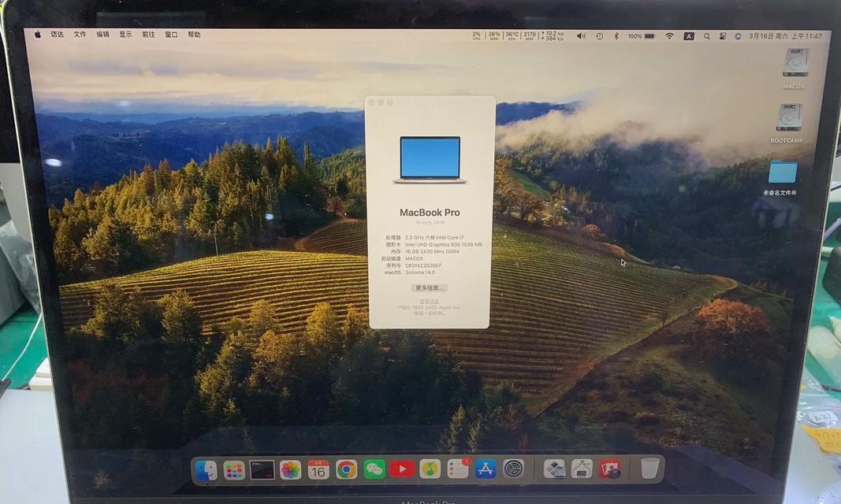Screen dimensions: 841x504
Task: Open the regulatory certification link below 更多信息
Action: pos(429,302)
